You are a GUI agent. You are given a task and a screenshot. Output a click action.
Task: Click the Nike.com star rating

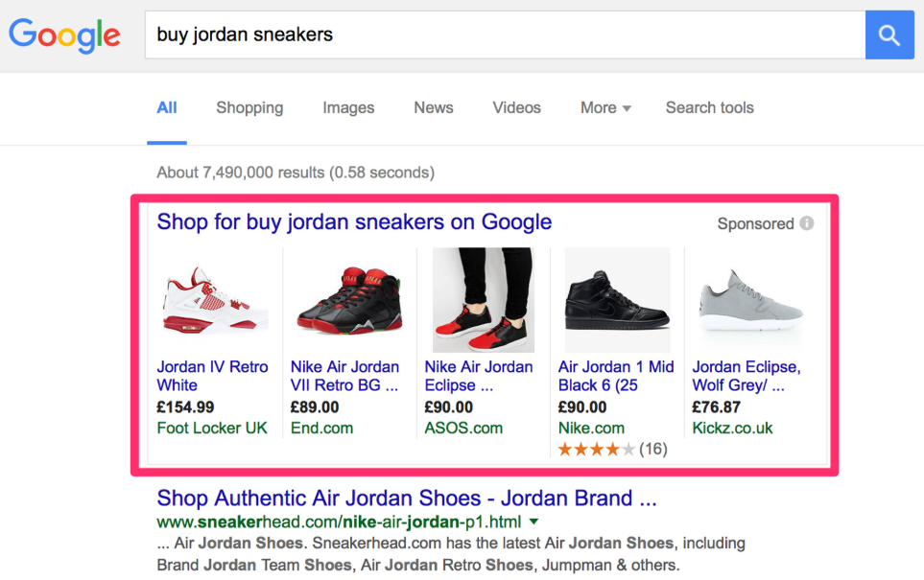pos(596,450)
